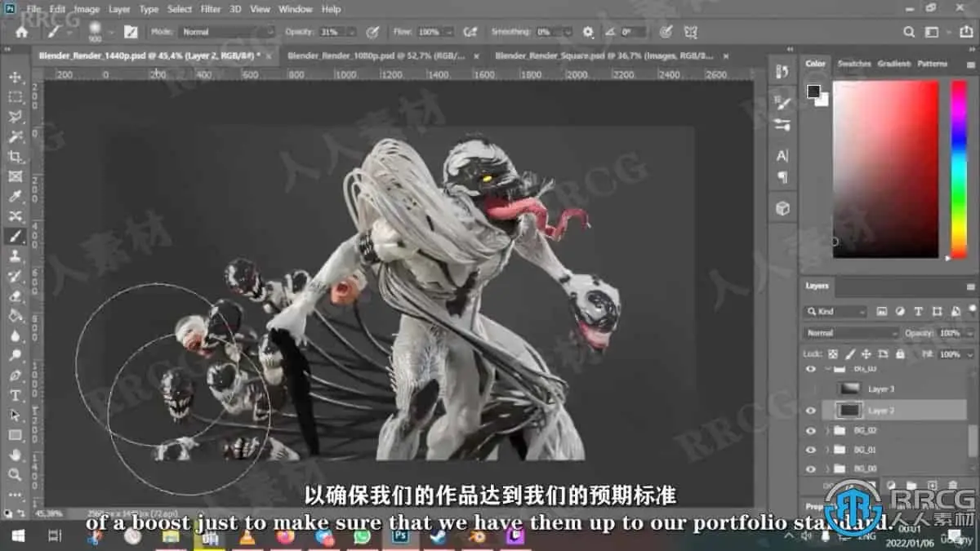This screenshot has height=551, width=980.
Task: Open the Paragraph panel icon
Action: pos(782,177)
